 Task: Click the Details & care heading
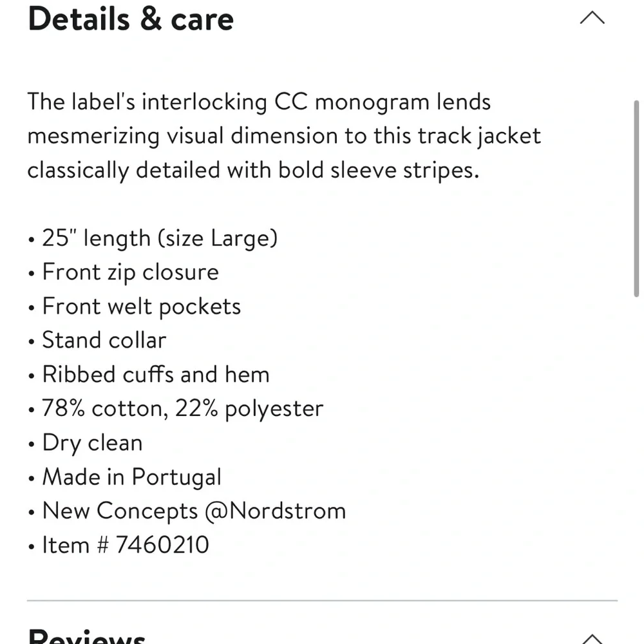131,19
